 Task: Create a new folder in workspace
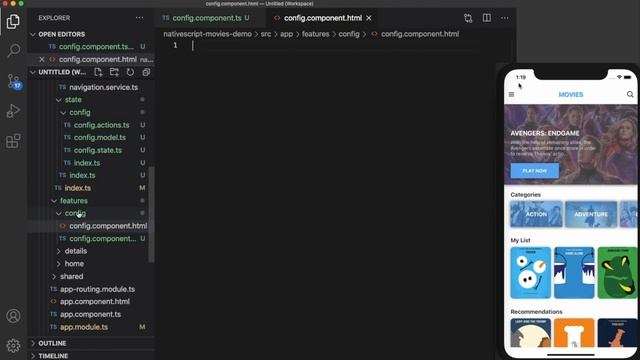(114, 72)
